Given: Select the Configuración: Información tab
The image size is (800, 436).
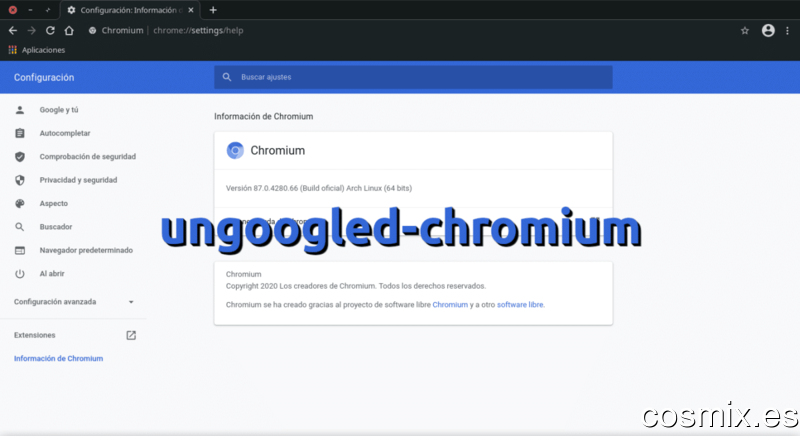Looking at the screenshot, I should [130, 10].
